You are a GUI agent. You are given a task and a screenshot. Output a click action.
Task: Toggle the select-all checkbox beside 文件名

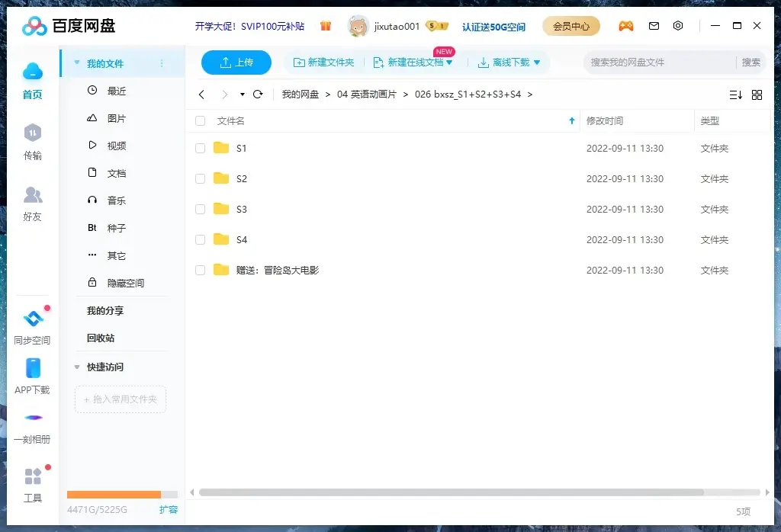(x=201, y=121)
